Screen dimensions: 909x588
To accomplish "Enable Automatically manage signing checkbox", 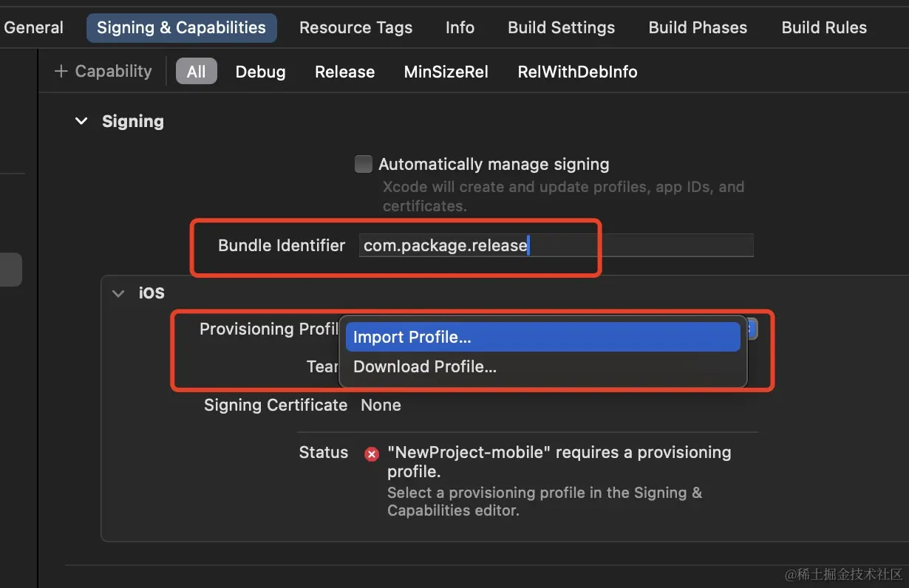I will pyautogui.click(x=363, y=164).
